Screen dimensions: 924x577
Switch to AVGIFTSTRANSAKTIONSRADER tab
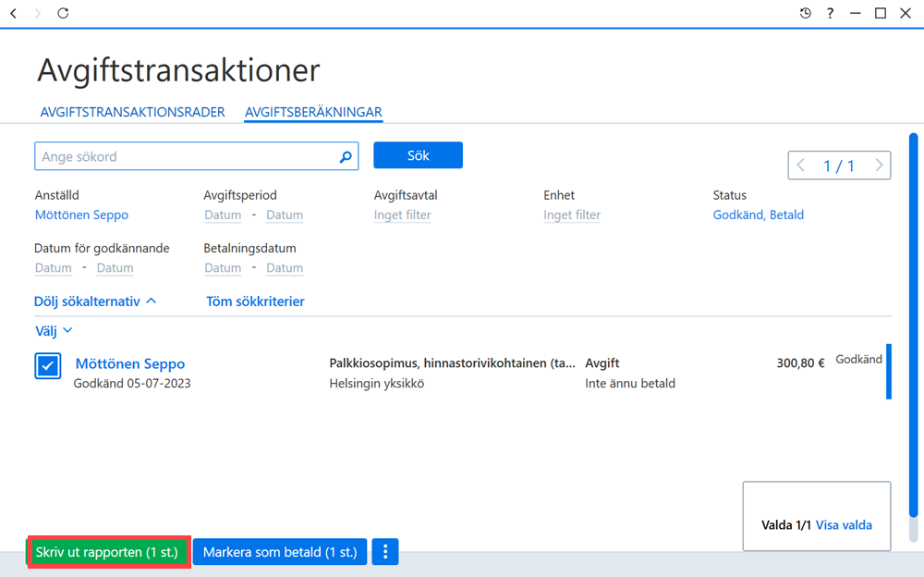point(132,112)
